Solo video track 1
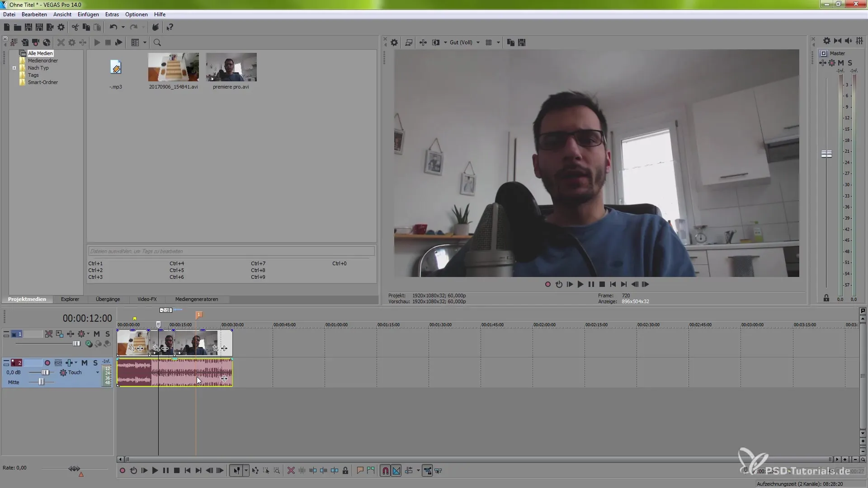Image resolution: width=868 pixels, height=488 pixels. (107, 334)
